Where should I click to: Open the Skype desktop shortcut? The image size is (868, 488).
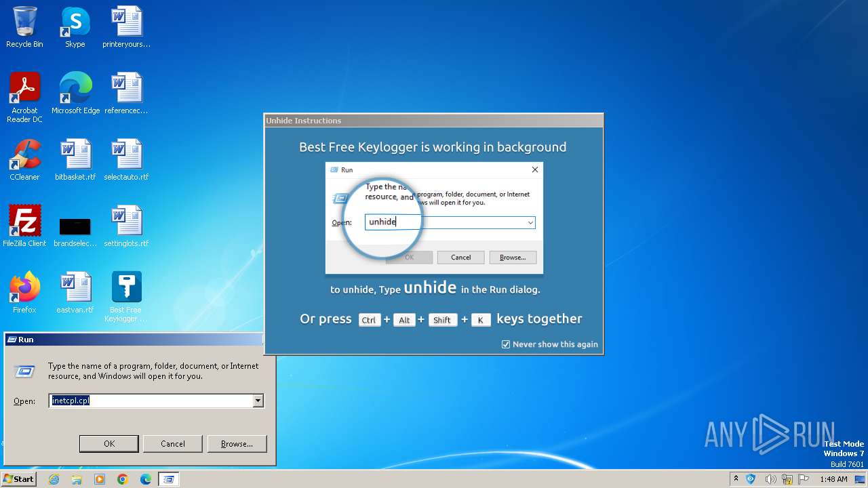75,27
